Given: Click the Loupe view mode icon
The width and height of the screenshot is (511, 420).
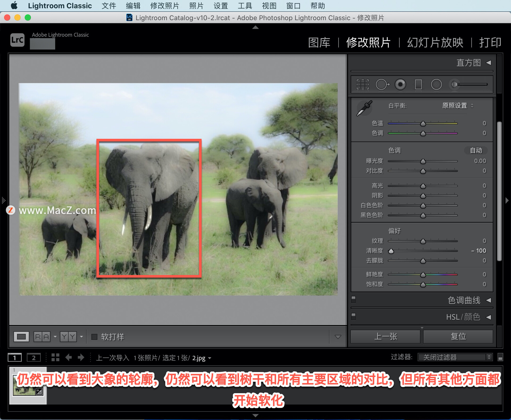Looking at the screenshot, I should pyautogui.click(x=21, y=337).
